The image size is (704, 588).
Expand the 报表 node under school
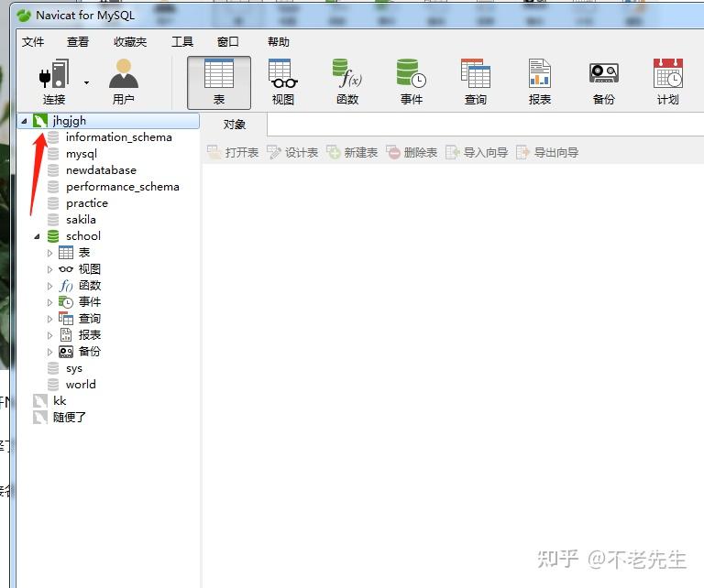[49, 335]
